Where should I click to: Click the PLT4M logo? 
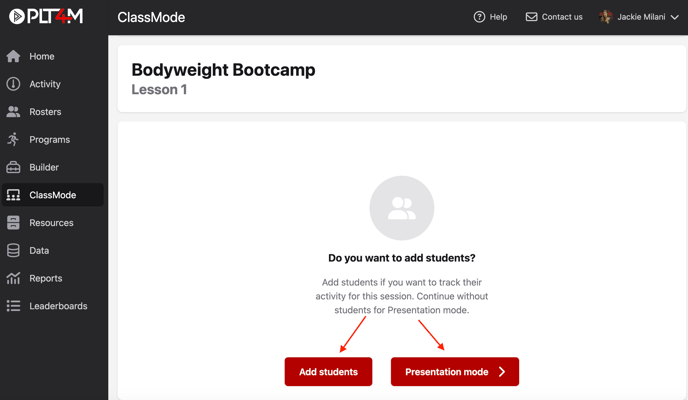pyautogui.click(x=46, y=17)
